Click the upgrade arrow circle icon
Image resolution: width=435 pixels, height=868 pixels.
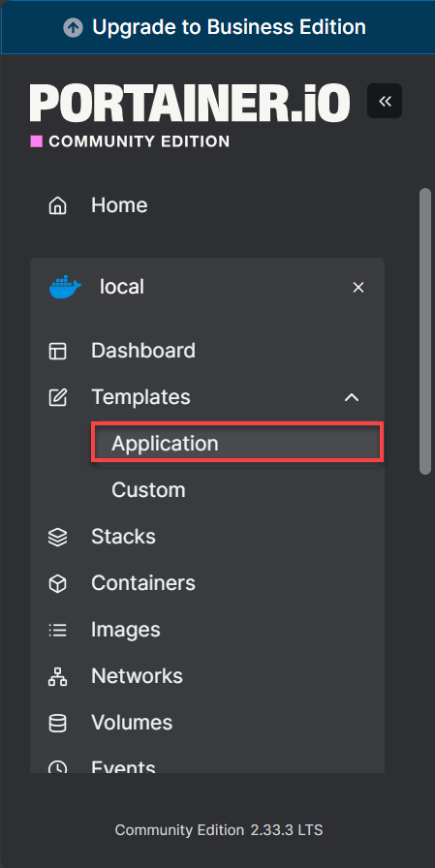(73, 27)
